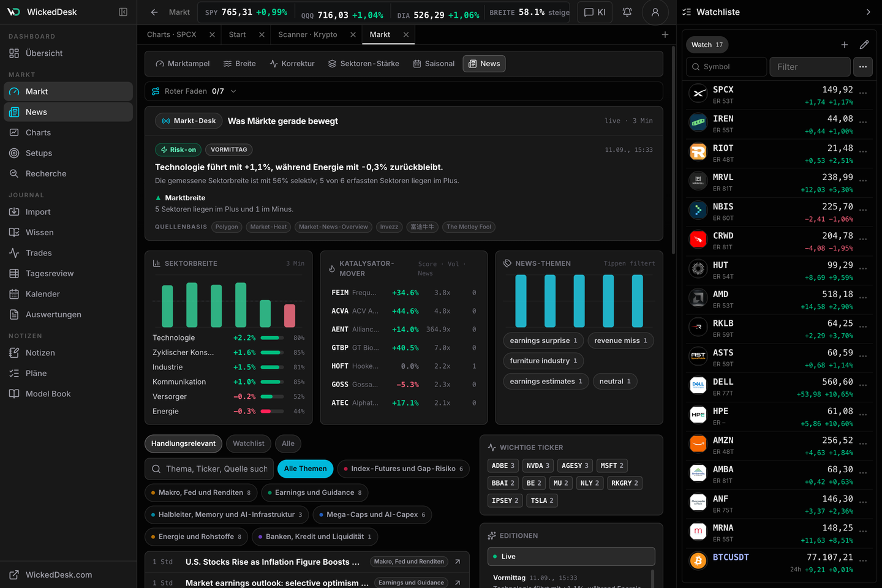
Task: Click the Technologie sector strength bar
Action: coord(272,338)
